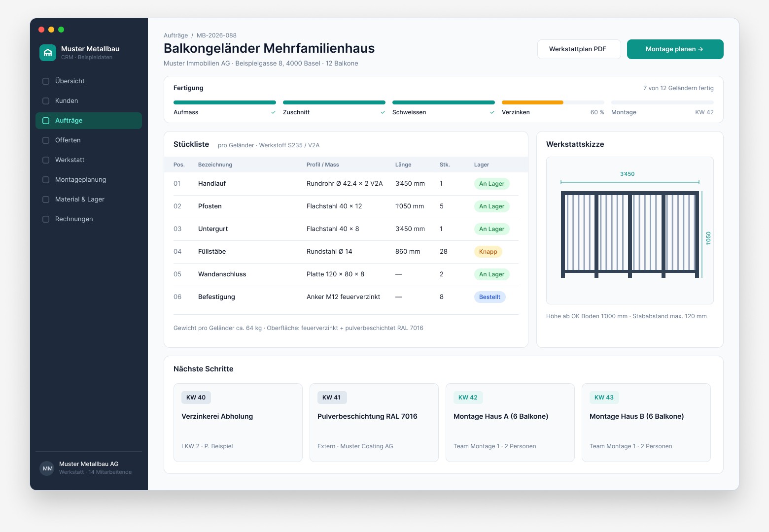Click 'Anker M12 feuerverzinkt' cell
The height and width of the screenshot is (532, 769).
coord(343,297)
